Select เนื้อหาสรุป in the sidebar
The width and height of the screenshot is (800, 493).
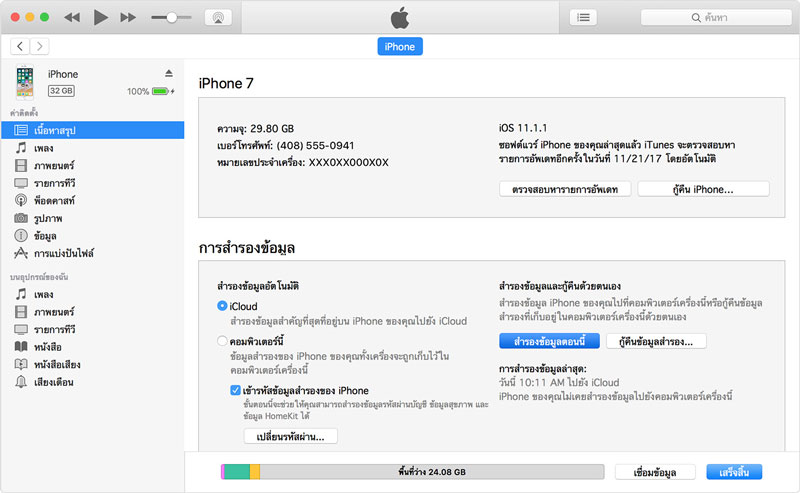tap(92, 130)
